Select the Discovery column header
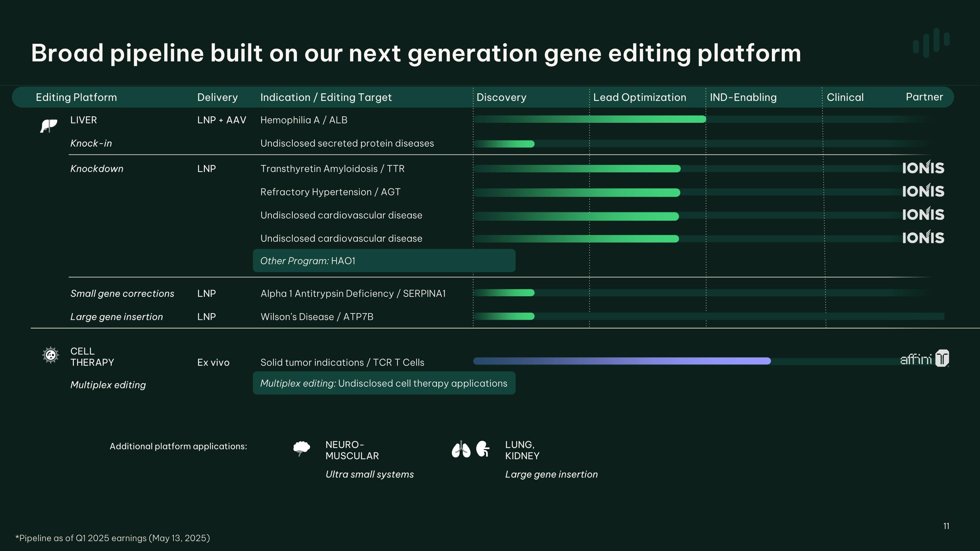 (501, 97)
